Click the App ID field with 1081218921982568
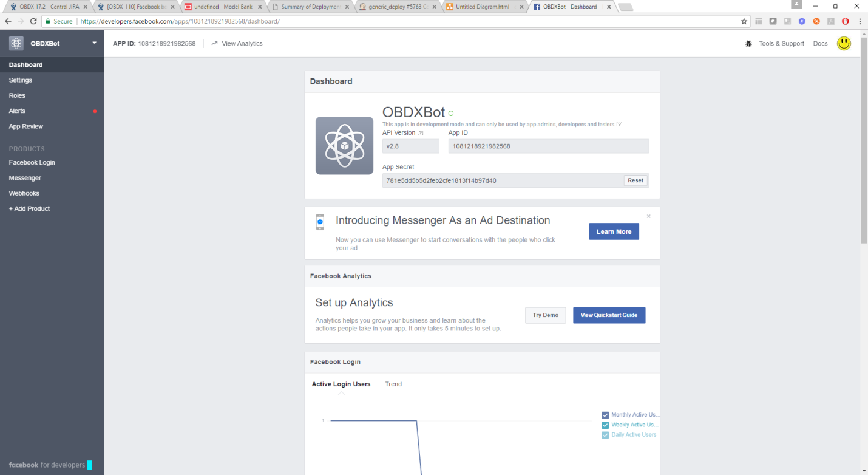Viewport: 868px width, 475px height. click(549, 146)
